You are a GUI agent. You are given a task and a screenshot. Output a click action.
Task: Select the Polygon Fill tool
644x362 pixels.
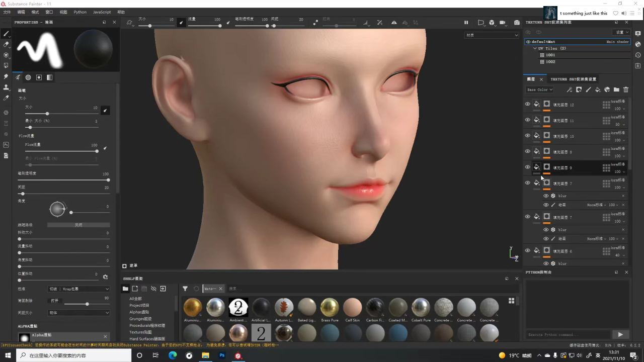[6, 65]
